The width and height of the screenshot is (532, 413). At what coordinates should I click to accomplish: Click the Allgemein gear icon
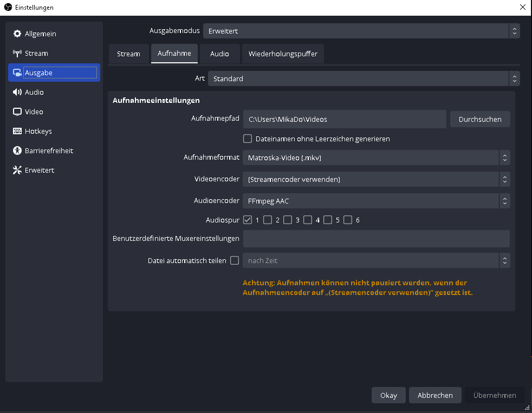point(17,34)
